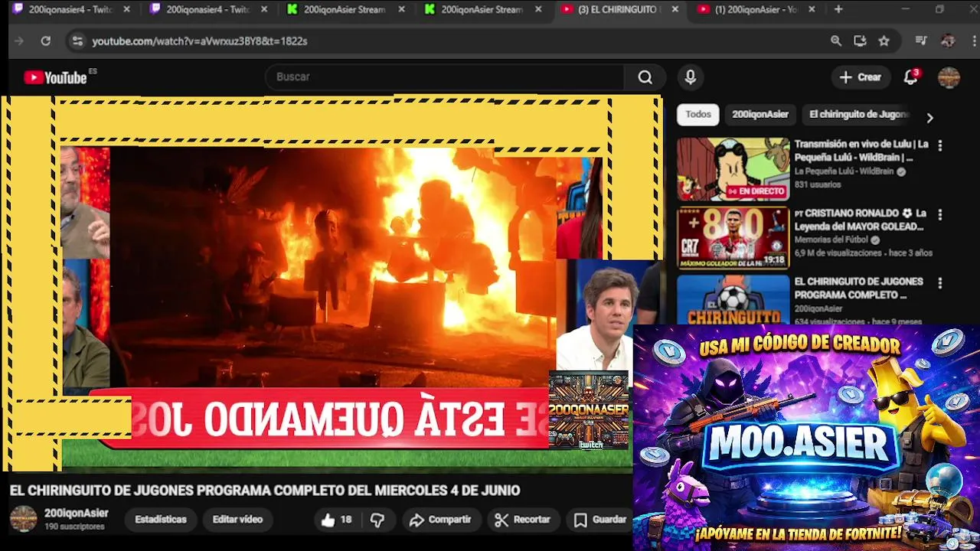980x551 pixels.
Task: Click the Buscar search input field
Action: tap(444, 77)
